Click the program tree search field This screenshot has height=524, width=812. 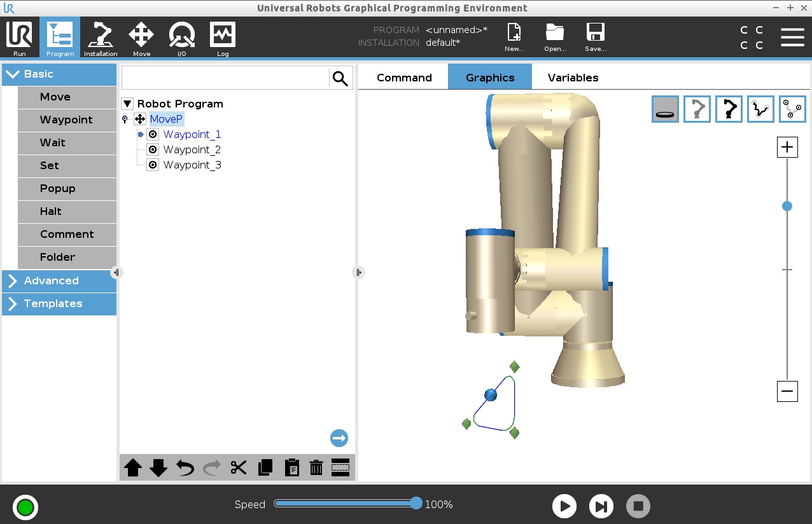(225, 78)
